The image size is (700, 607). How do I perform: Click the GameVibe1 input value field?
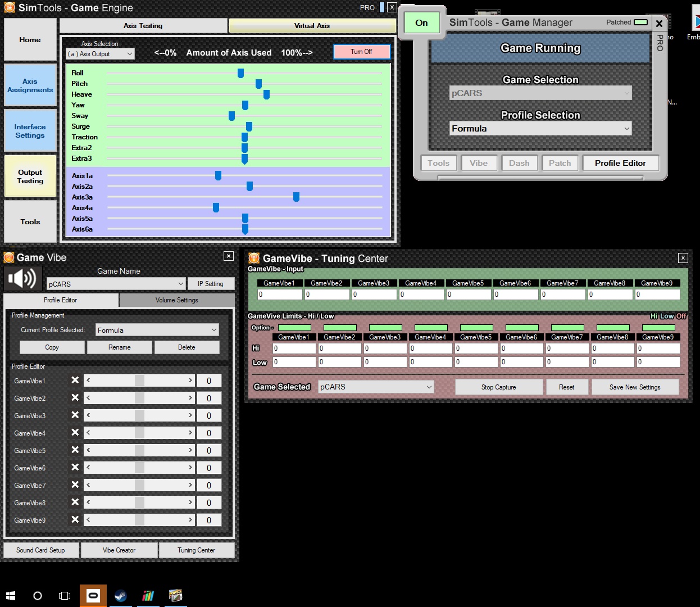pos(280,294)
